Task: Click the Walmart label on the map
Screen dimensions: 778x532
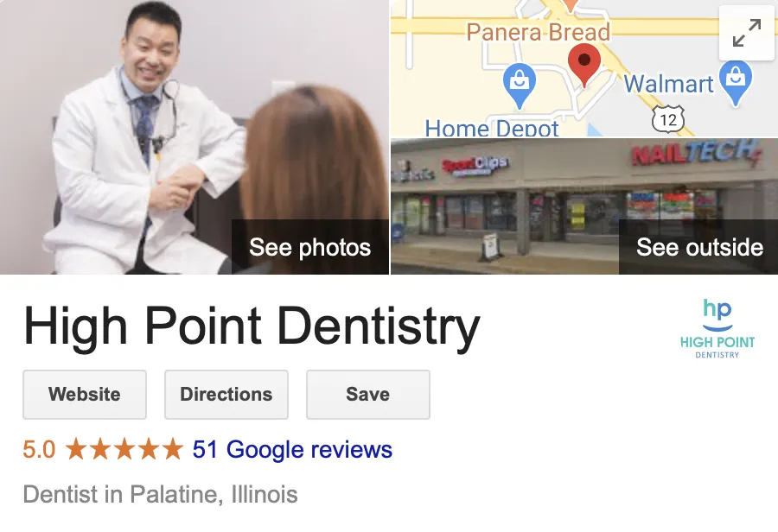Action: pyautogui.click(x=668, y=84)
